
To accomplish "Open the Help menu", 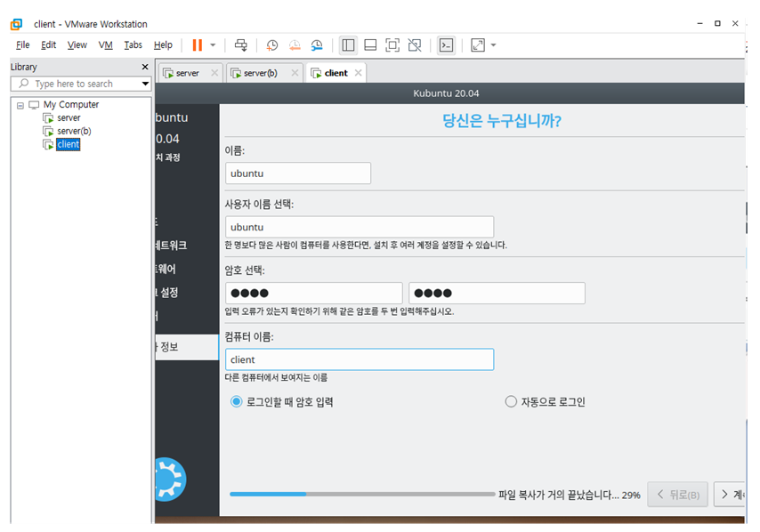I will [163, 45].
